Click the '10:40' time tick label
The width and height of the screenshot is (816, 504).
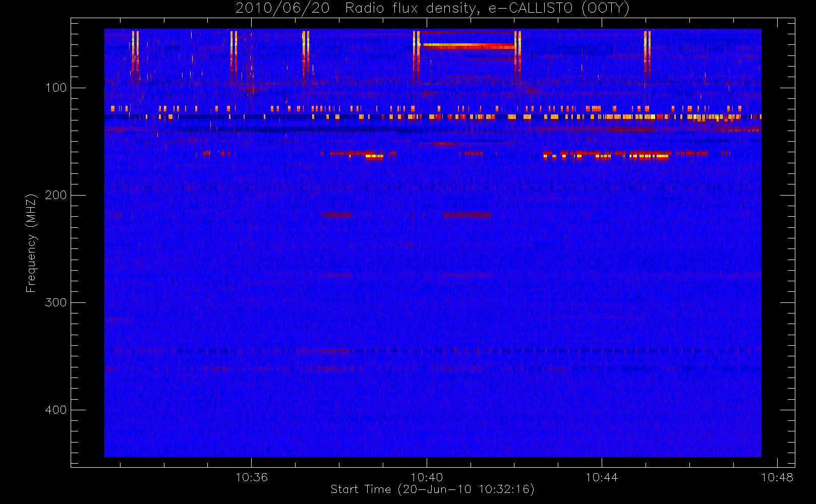(427, 477)
